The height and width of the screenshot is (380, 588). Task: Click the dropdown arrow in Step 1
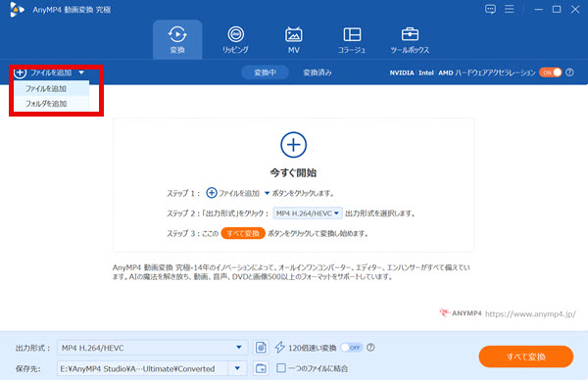click(267, 193)
